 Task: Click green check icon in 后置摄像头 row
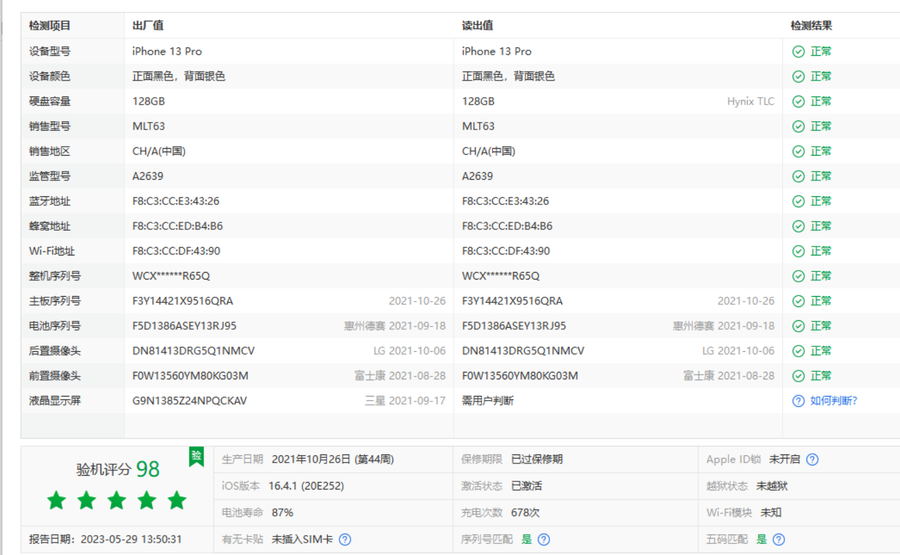[798, 351]
